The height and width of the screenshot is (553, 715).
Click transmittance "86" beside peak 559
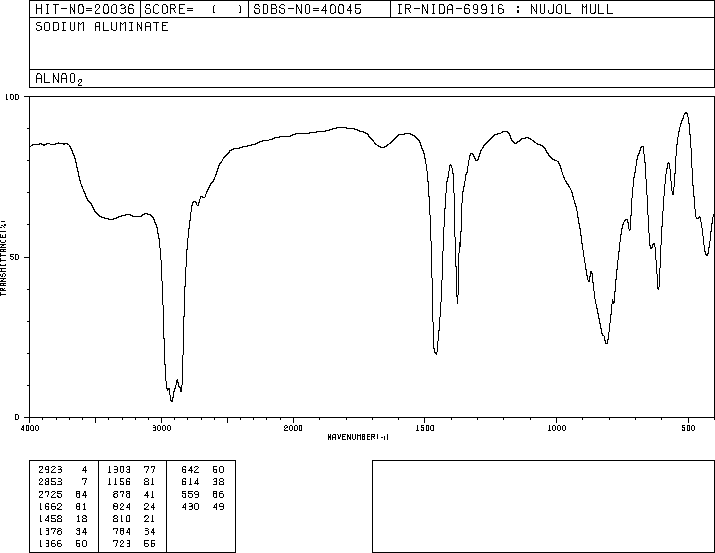pyautogui.click(x=218, y=494)
